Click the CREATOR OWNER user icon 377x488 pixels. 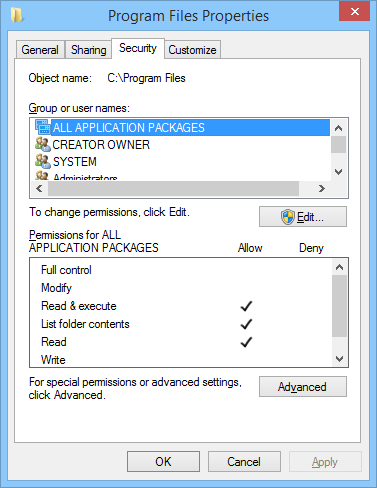[x=43, y=144]
